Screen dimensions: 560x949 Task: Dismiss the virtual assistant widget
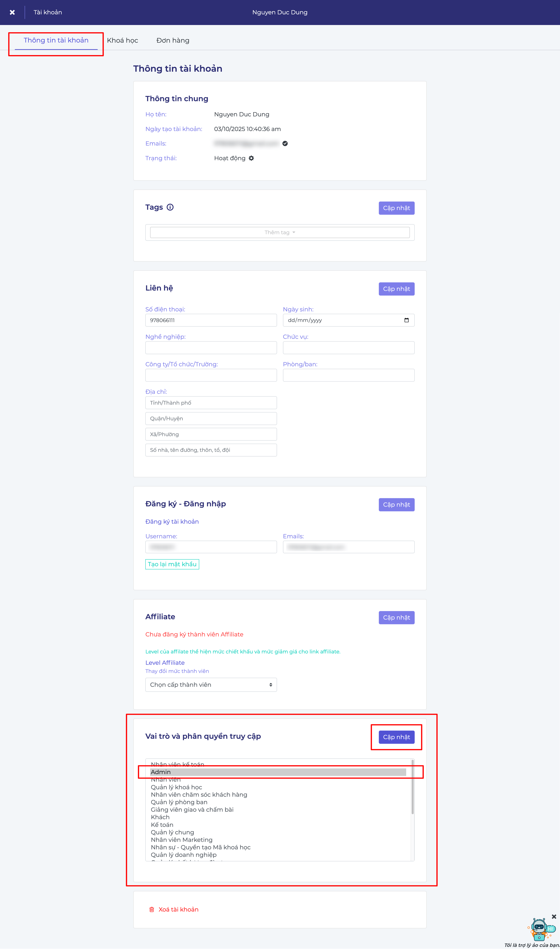pos(554,916)
